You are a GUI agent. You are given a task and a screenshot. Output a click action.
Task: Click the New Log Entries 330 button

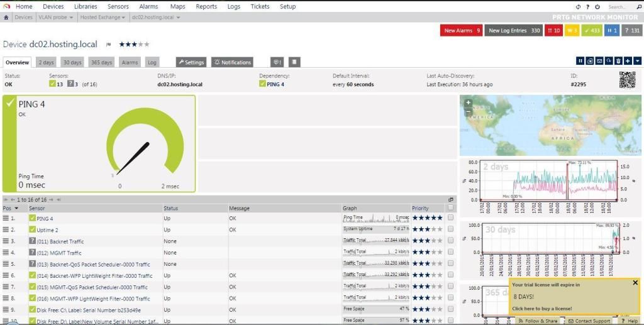[514, 30]
